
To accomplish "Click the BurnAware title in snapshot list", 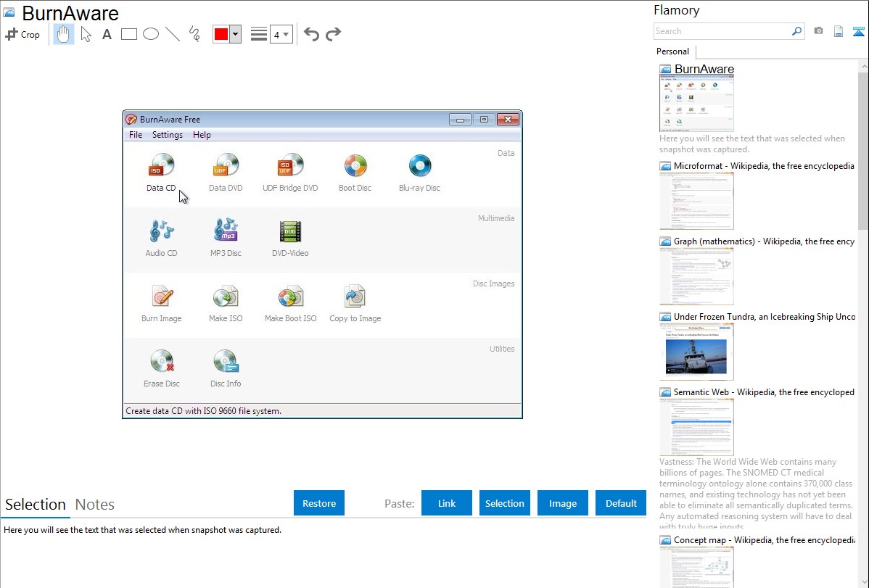I will pyautogui.click(x=704, y=69).
